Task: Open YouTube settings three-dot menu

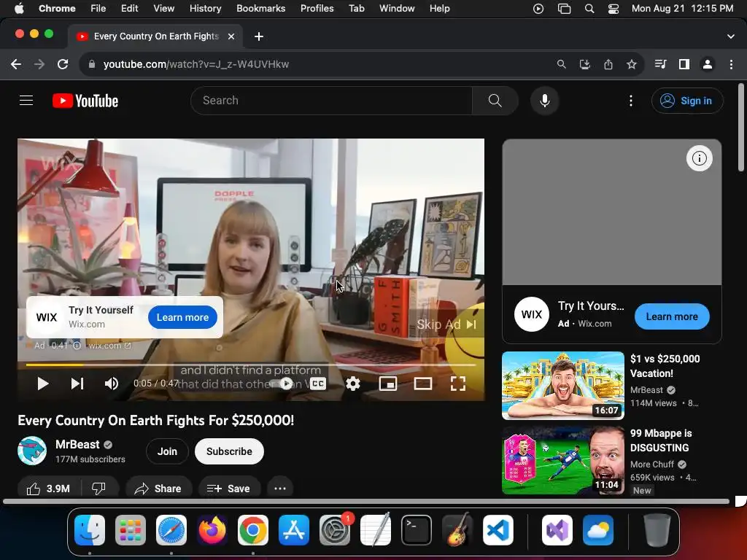Action: 631,101
